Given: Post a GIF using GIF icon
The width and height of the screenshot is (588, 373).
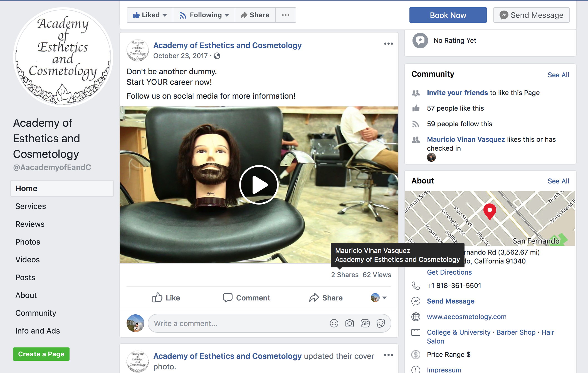Looking at the screenshot, I should pyautogui.click(x=365, y=323).
